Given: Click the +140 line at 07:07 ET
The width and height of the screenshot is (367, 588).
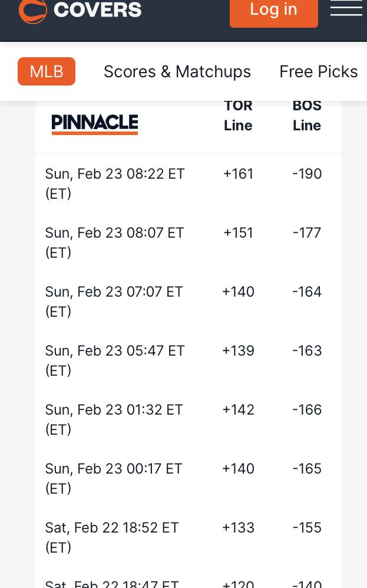Looking at the screenshot, I should coord(238,292).
